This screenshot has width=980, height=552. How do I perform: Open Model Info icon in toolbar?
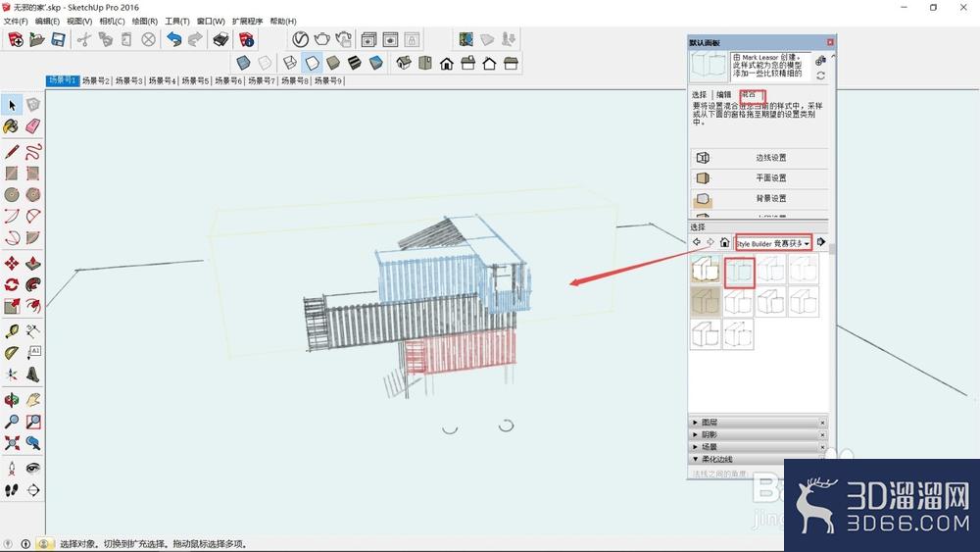[247, 40]
